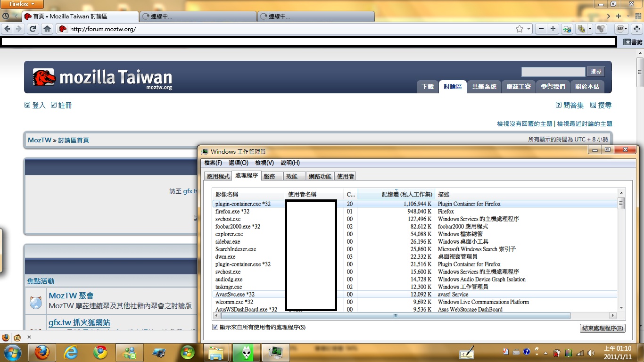Switch to Task Manager on the taskbar
This screenshot has height=362, width=644.
[x=275, y=352]
